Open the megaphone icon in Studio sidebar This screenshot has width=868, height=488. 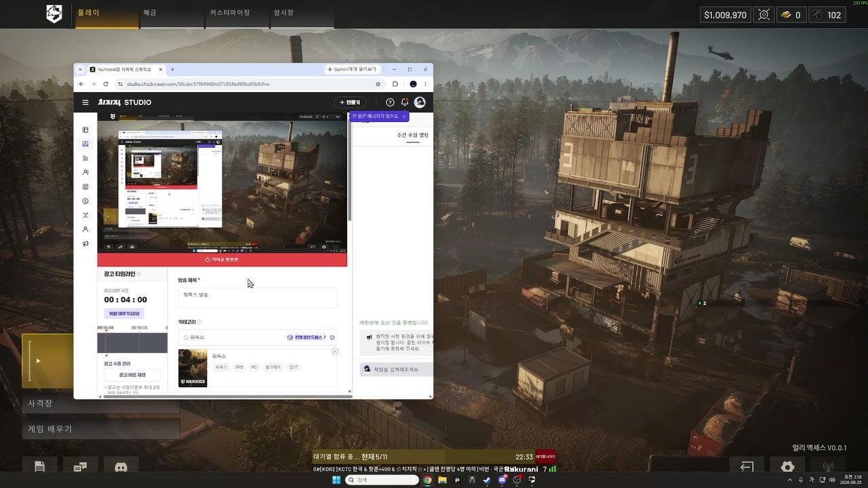coord(85,243)
